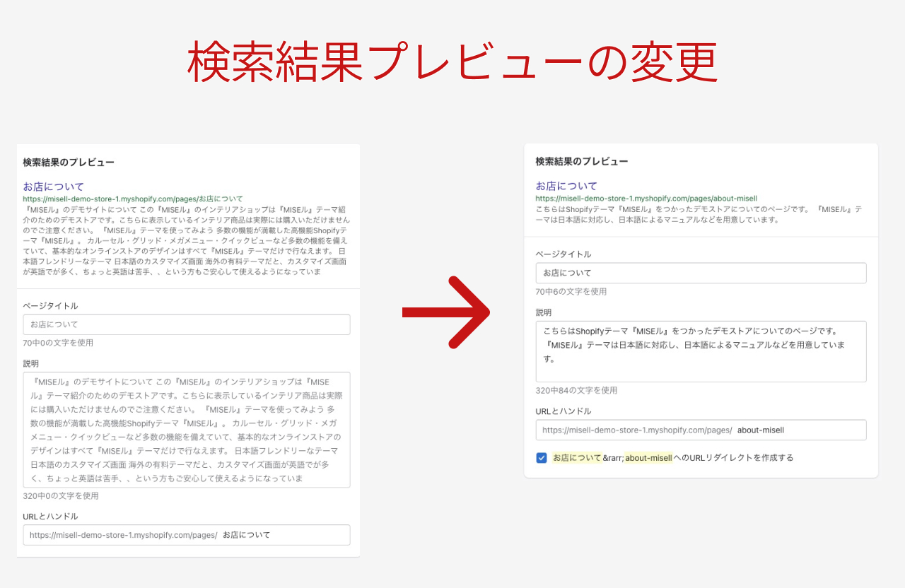Viewport: 905px width, 588px height.
Task: Focus the left panel's long description textarea
Action: [x=187, y=430]
